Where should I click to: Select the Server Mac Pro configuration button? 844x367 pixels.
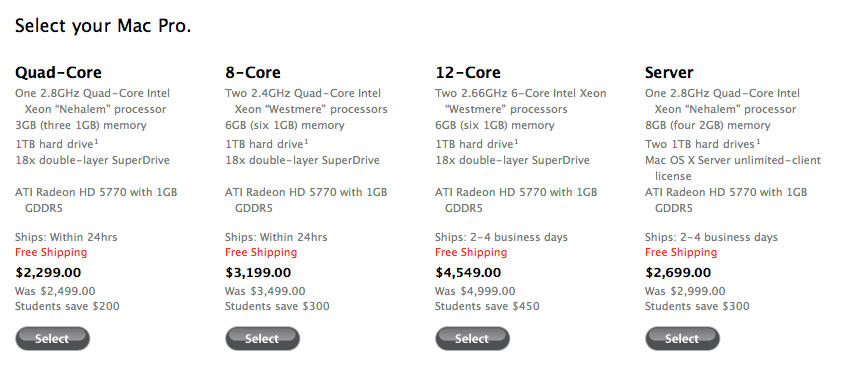pos(682,338)
